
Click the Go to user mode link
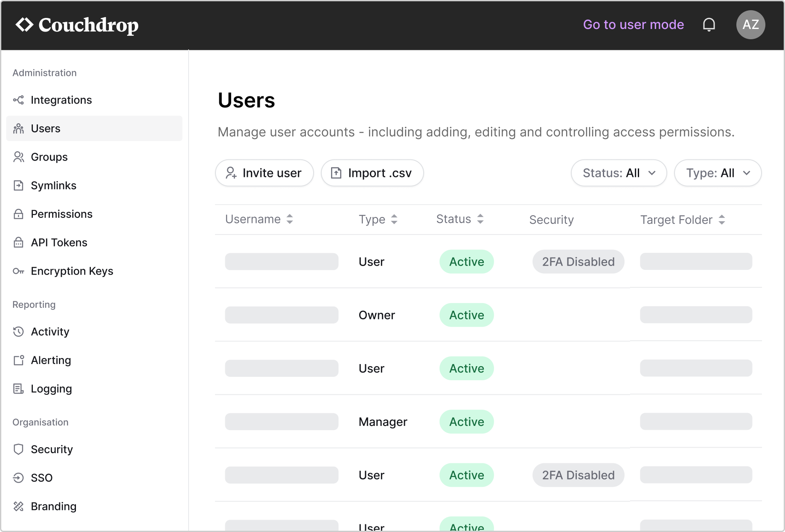(634, 24)
